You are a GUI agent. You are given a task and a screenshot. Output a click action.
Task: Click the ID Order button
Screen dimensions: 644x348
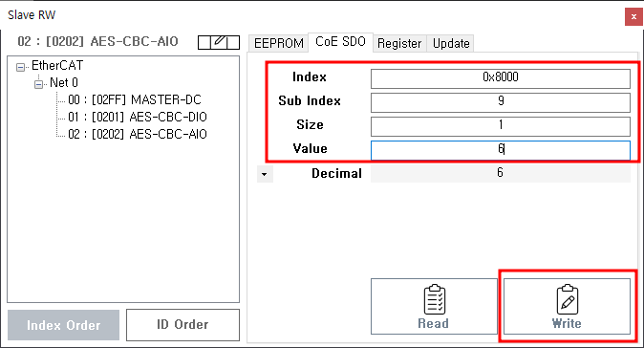tap(182, 325)
